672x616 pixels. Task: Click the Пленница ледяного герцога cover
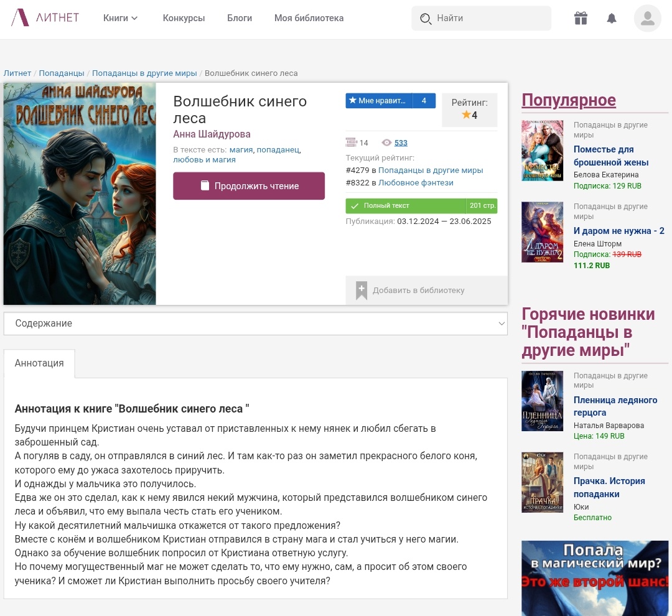pyautogui.click(x=542, y=401)
